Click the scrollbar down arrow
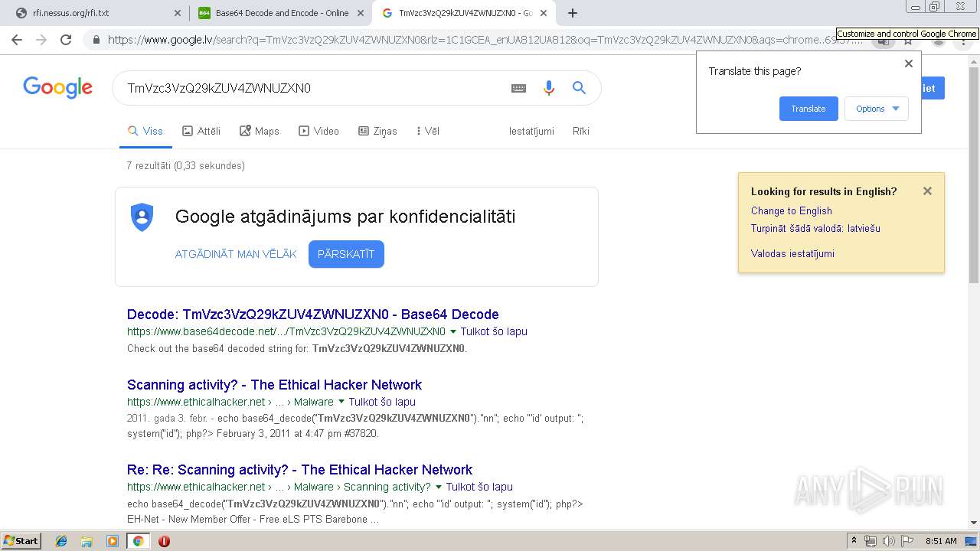 pos(974,523)
